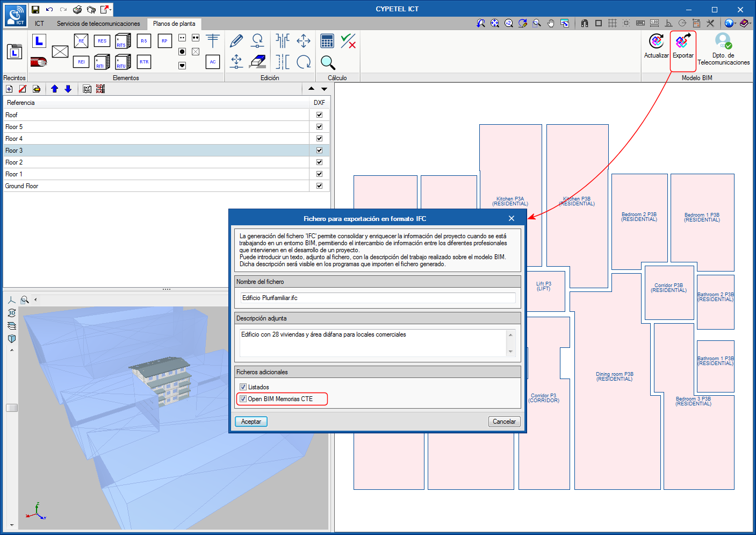Toggle the magnet snap icon
756x535 pixels.
pos(585,23)
